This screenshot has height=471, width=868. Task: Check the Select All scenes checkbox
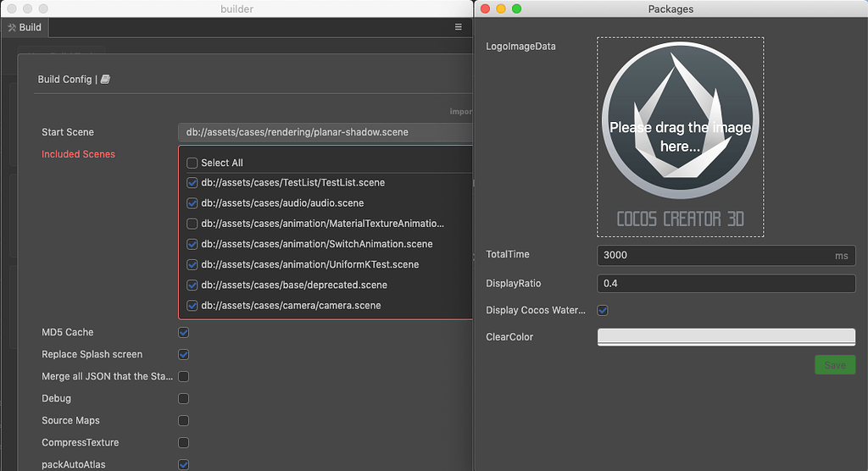click(x=192, y=163)
